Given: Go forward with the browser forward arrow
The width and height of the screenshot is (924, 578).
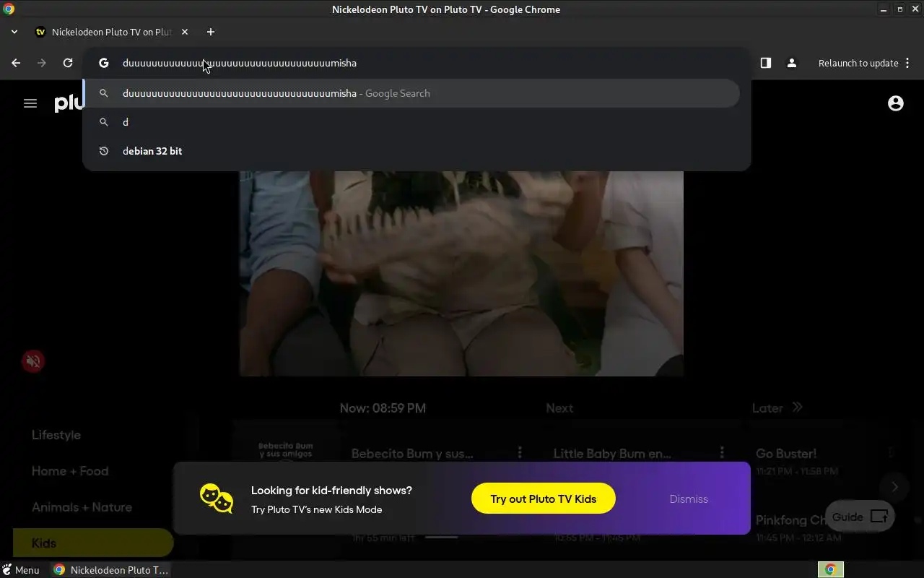Looking at the screenshot, I should click(42, 63).
